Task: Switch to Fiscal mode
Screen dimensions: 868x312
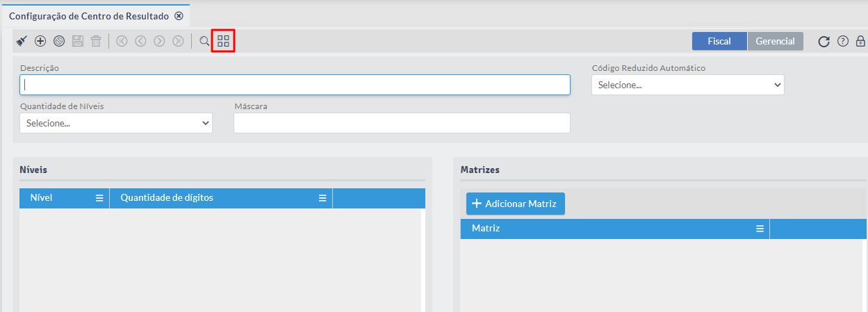Action: point(719,41)
